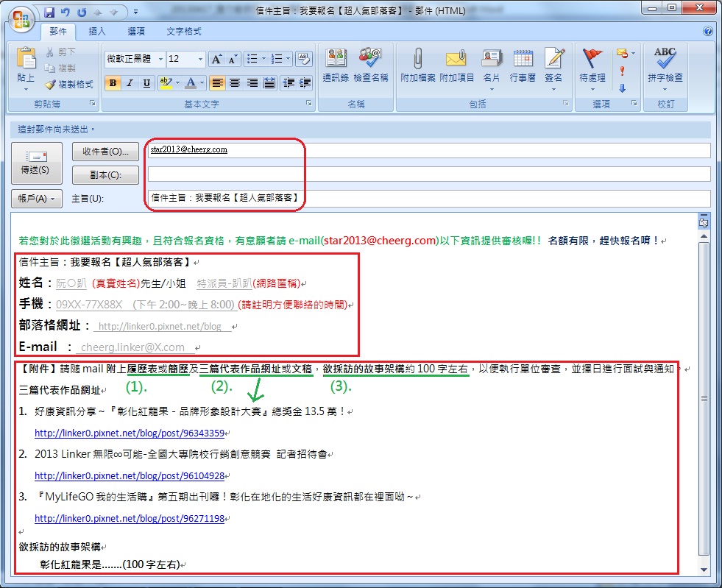This screenshot has height=588, width=722.
Task: Increase paragraph indent
Action: coord(305,83)
